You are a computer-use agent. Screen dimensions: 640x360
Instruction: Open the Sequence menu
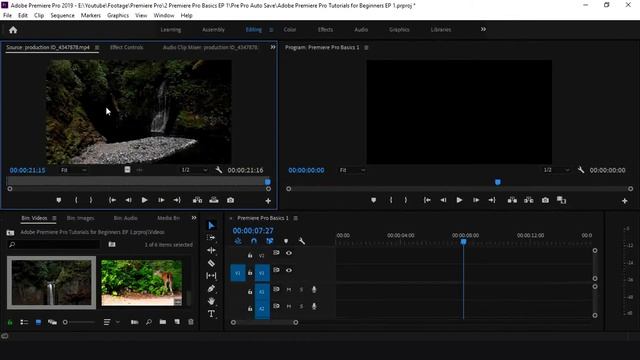[62, 16]
